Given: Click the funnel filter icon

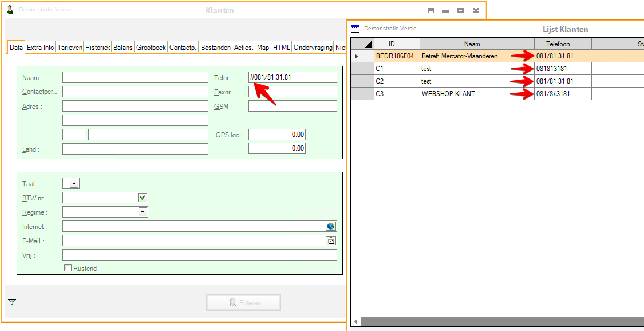Looking at the screenshot, I should point(12,302).
